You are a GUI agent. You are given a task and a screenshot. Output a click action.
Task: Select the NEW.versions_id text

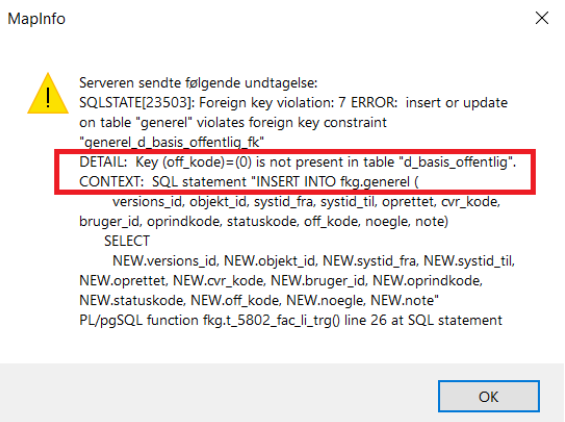165,261
